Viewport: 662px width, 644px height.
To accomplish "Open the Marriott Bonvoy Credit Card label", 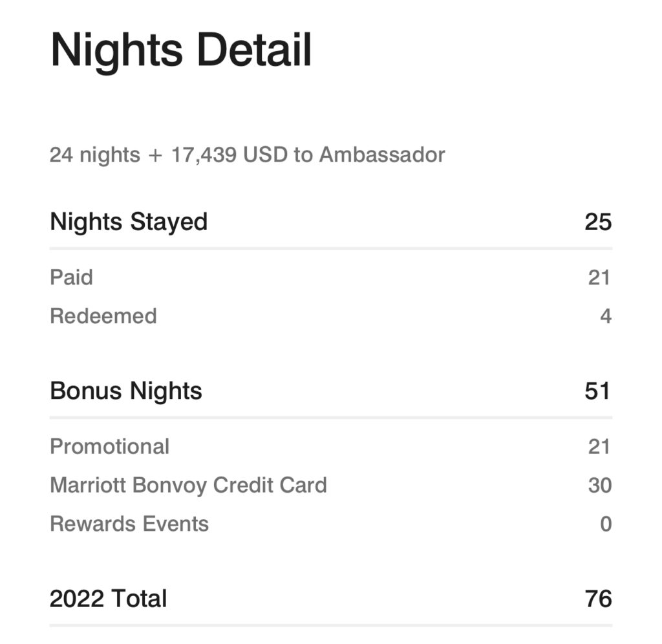I will tap(188, 486).
